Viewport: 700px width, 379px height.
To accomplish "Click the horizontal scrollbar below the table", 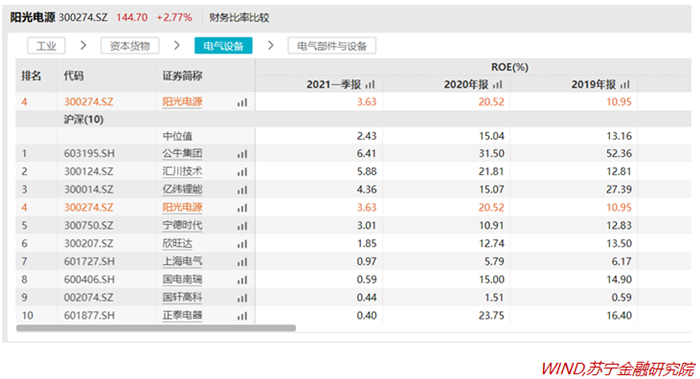I will pos(156,328).
